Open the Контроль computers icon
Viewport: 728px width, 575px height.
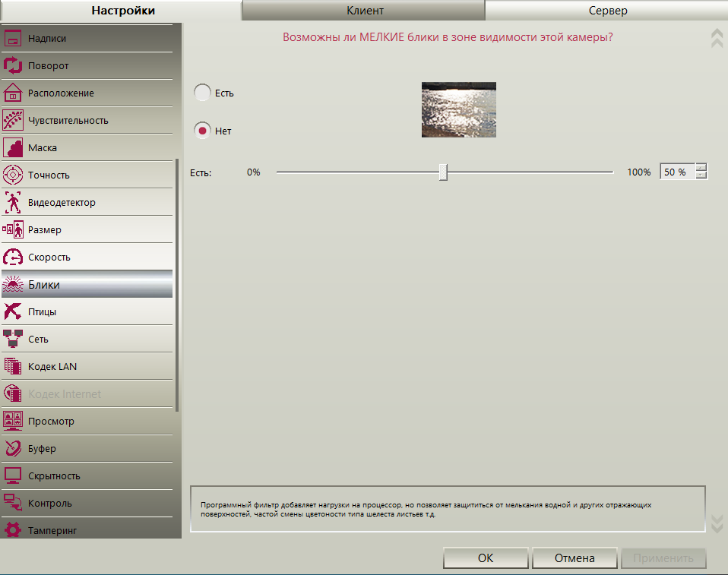pyautogui.click(x=12, y=504)
